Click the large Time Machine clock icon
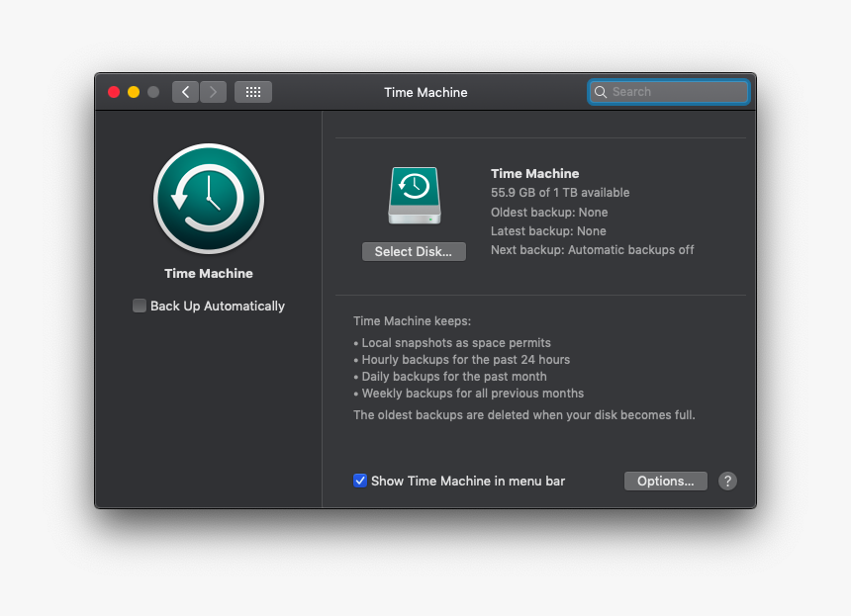 209,199
